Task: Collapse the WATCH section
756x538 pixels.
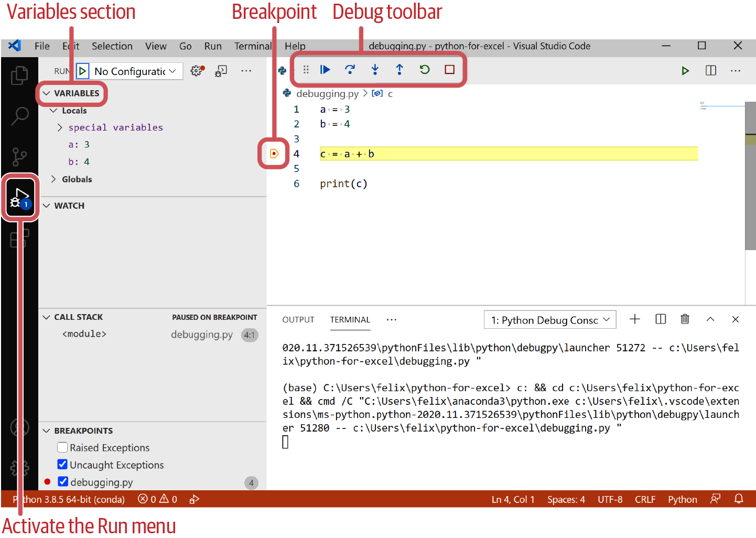Action: pos(47,206)
